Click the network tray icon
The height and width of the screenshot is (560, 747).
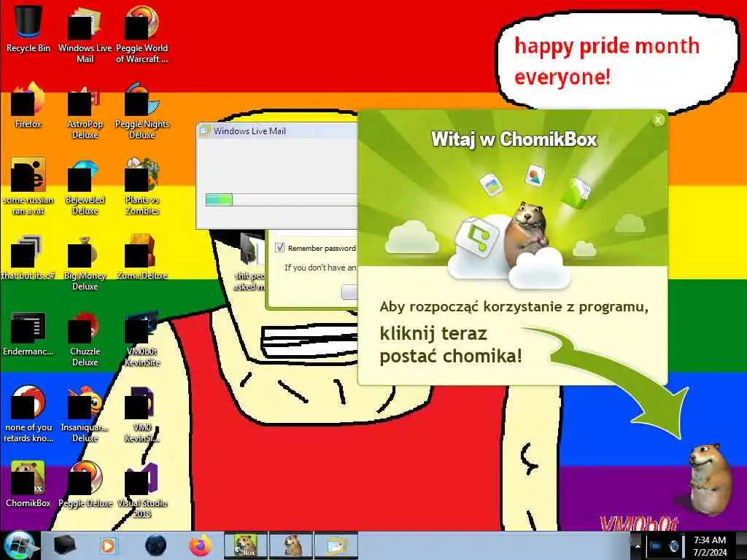click(656, 545)
